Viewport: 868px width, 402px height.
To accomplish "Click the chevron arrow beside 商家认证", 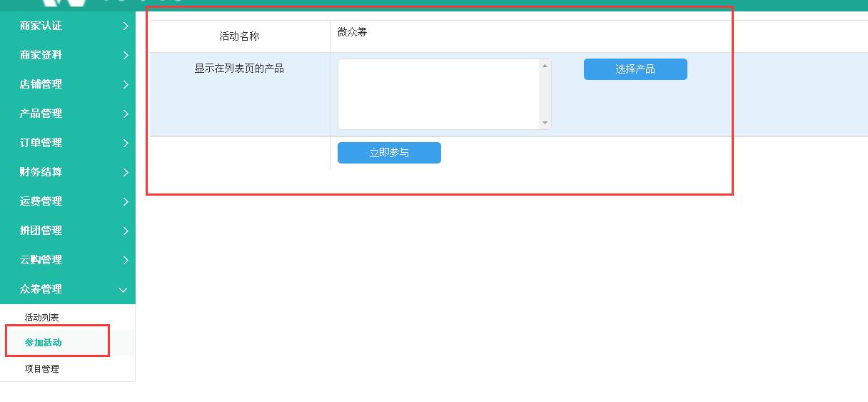I will 126,26.
